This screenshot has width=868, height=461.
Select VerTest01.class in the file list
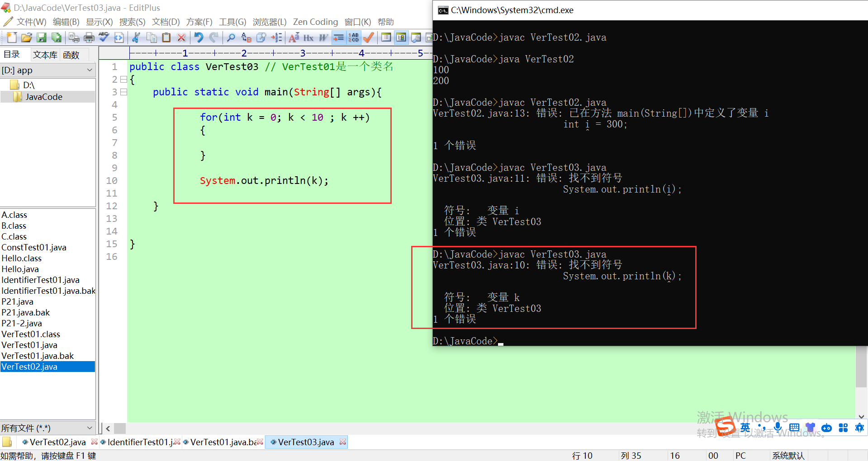click(x=31, y=334)
